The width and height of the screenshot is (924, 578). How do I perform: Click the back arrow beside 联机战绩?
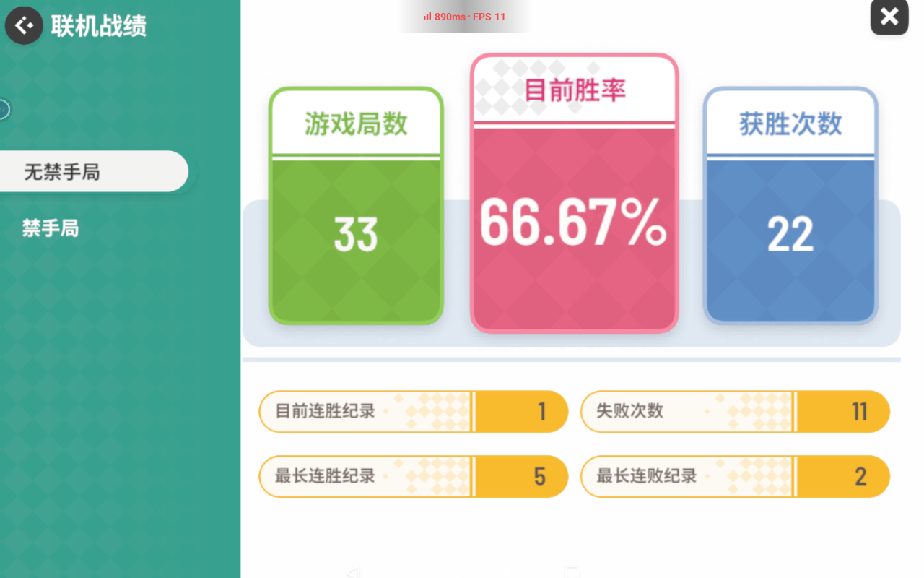(24, 26)
